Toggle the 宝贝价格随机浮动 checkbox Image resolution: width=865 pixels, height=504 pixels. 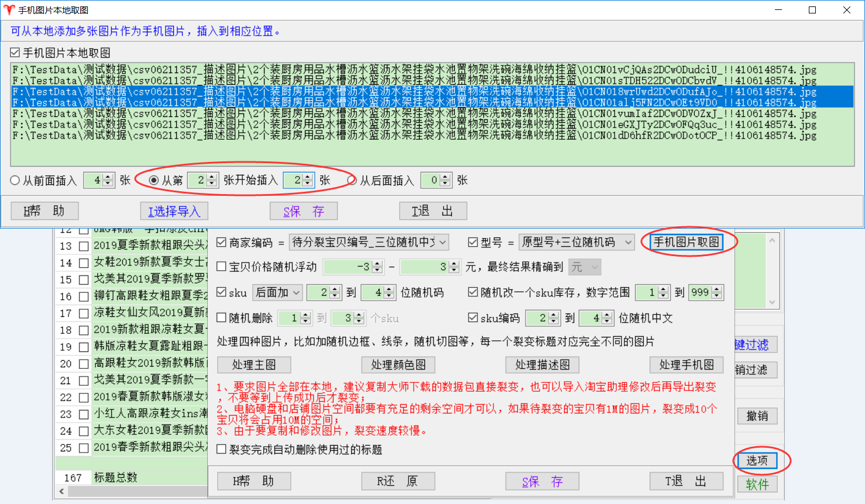(x=222, y=267)
